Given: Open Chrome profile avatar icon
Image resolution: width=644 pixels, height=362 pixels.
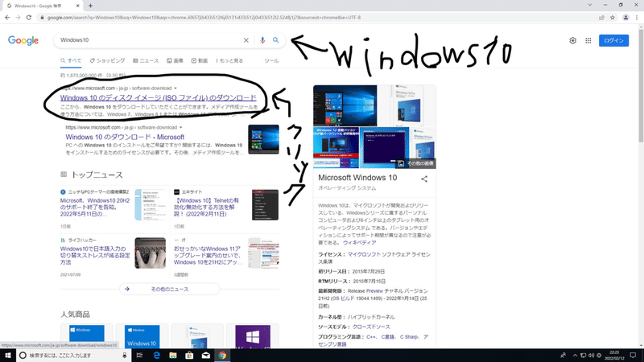Looking at the screenshot, I should 625,18.
